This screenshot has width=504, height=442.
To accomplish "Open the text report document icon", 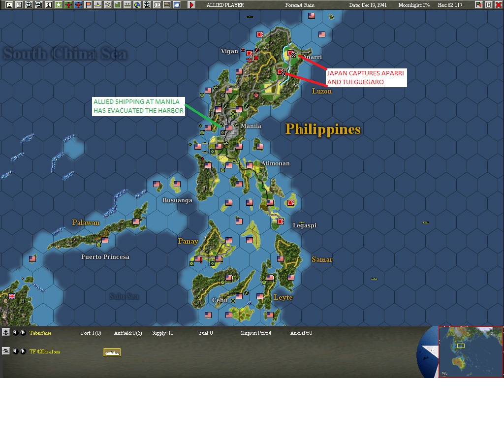I will (19, 5).
